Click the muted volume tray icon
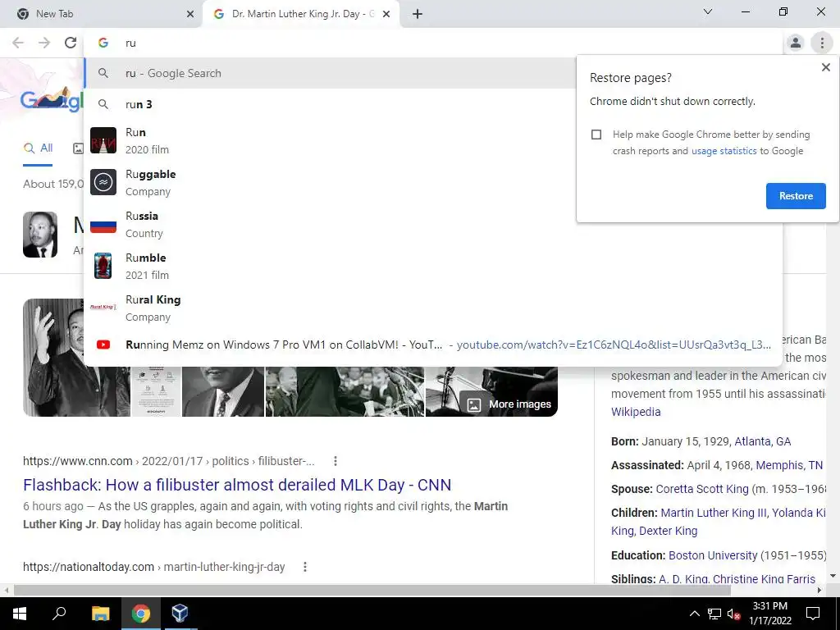Image resolution: width=840 pixels, height=630 pixels. [x=734, y=614]
